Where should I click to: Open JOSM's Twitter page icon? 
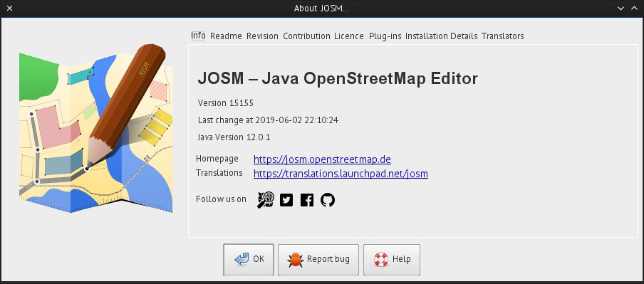point(286,200)
